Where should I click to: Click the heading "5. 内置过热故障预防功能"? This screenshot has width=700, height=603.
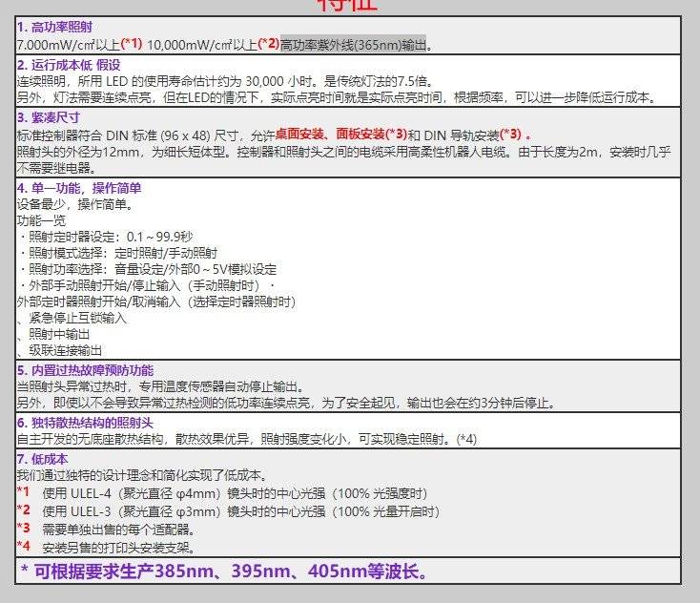pyautogui.click(x=85, y=370)
